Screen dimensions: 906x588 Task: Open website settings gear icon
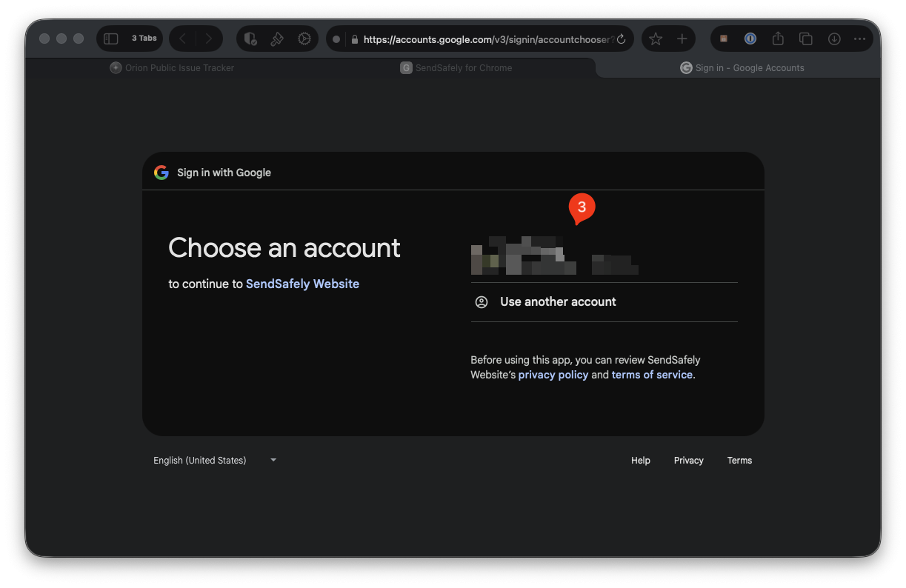pyautogui.click(x=304, y=39)
